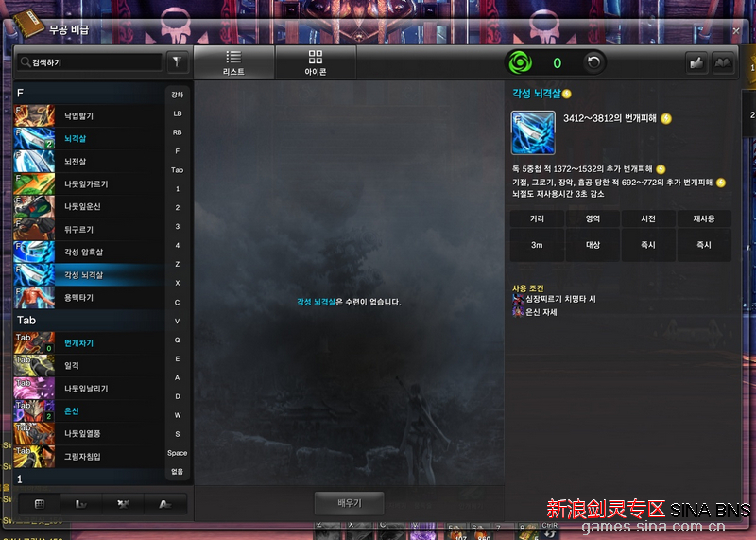Switch to the 아이콘 icon view tab
Image resolution: width=756 pixels, height=540 pixels.
click(316, 62)
